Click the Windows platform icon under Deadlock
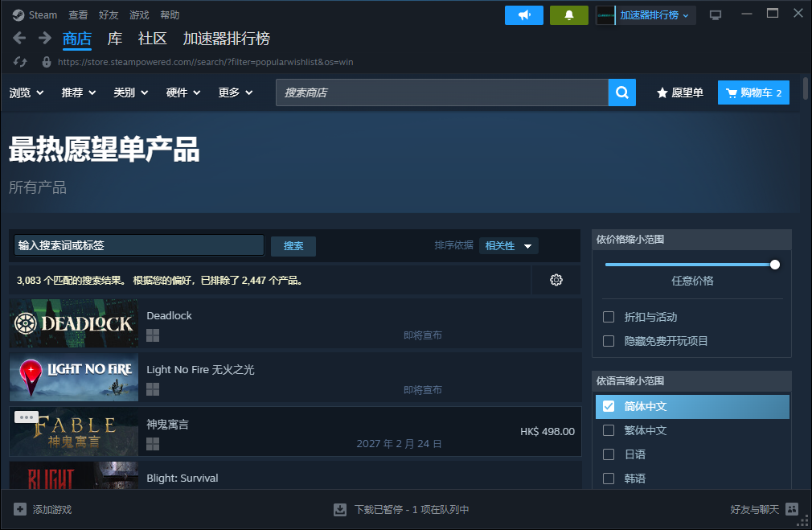812x530 pixels. [153, 335]
